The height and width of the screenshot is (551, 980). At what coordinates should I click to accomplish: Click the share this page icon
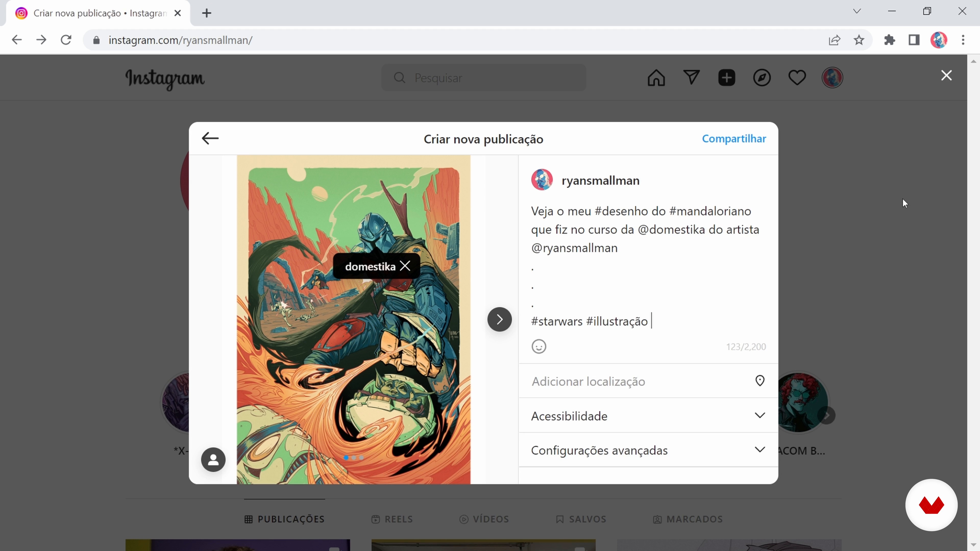tap(834, 40)
